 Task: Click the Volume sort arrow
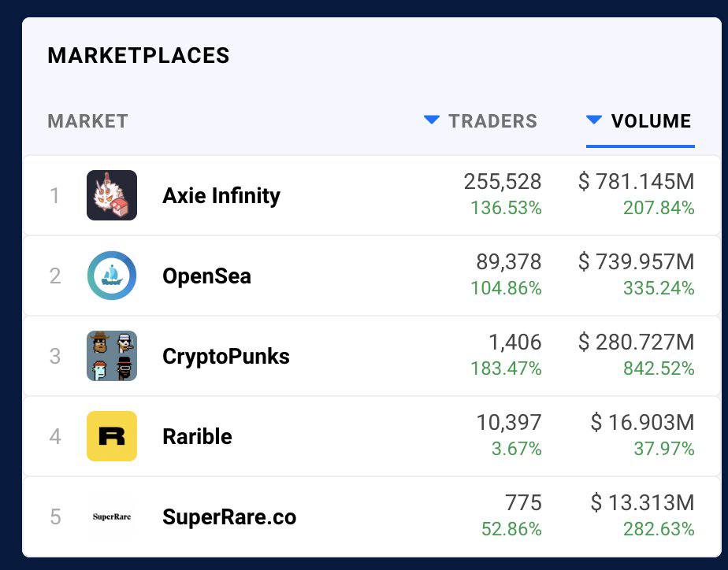click(594, 120)
